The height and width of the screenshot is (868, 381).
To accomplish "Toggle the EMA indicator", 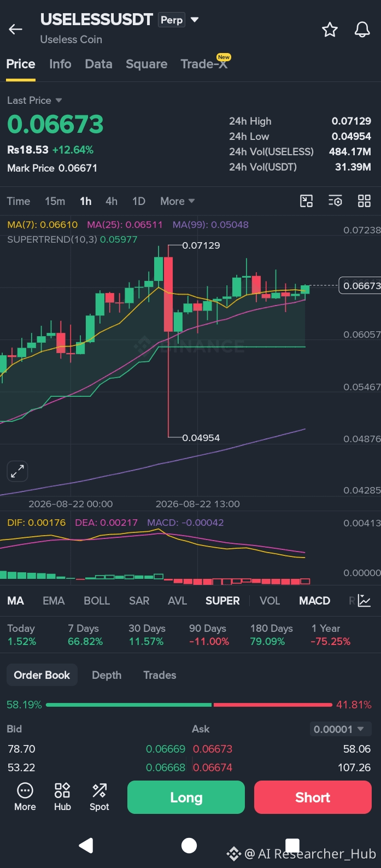I will 54,601.
